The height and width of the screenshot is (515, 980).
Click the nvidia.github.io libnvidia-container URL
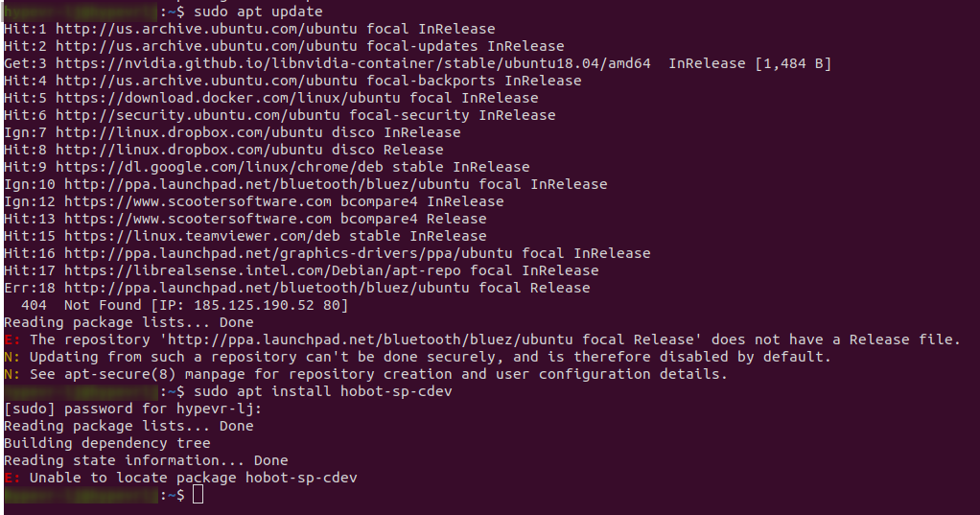(x=353, y=63)
